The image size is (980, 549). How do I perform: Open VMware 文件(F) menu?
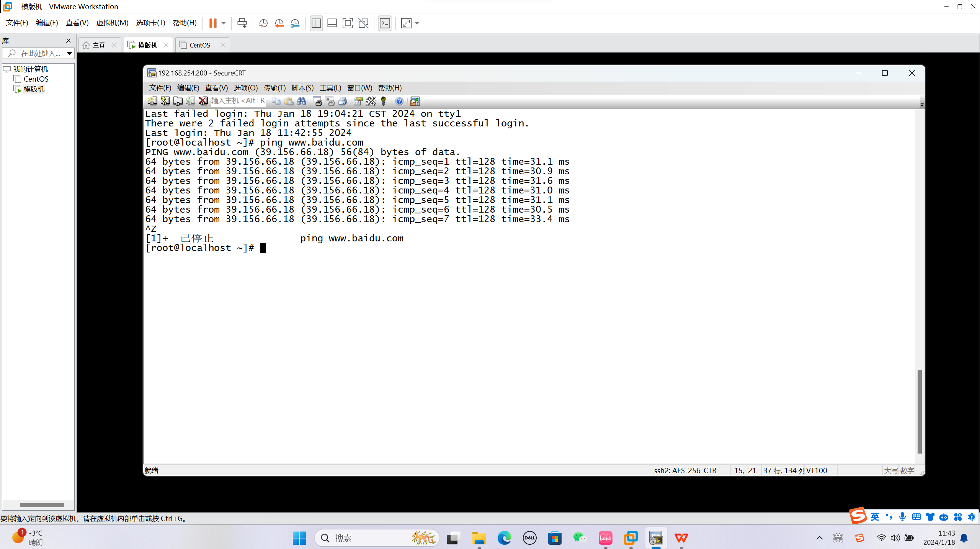(x=17, y=23)
